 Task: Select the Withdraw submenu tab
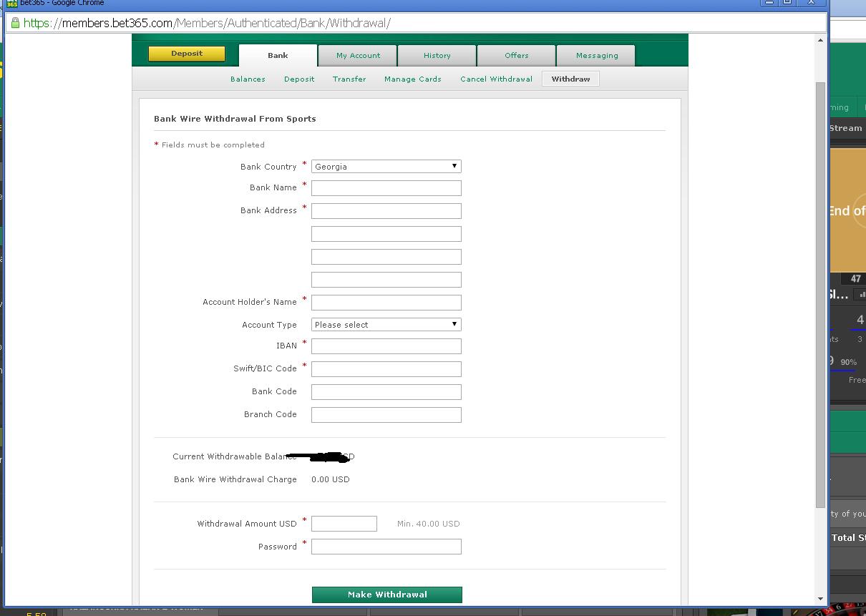[570, 79]
